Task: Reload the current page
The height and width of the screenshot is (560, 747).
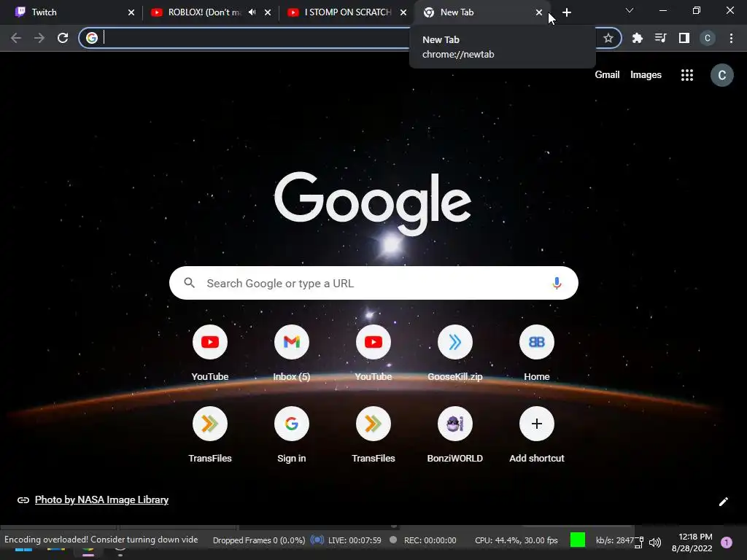Action: 63,38
